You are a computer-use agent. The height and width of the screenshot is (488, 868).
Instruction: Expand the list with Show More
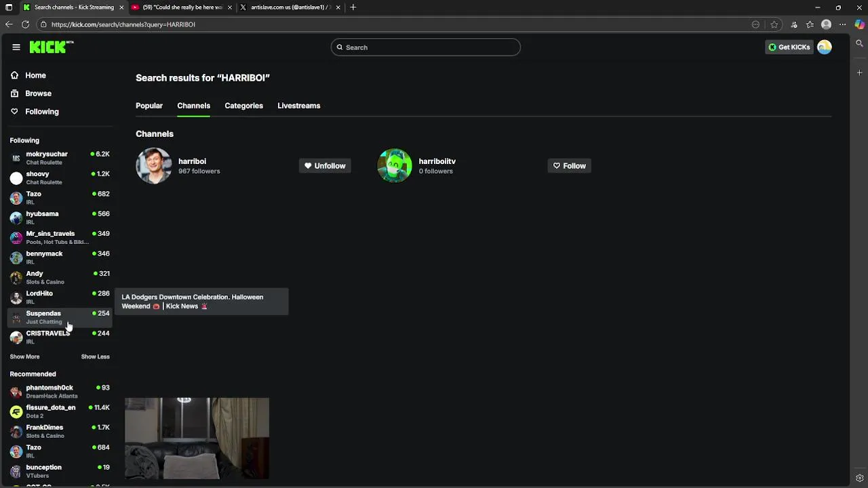[x=24, y=357]
